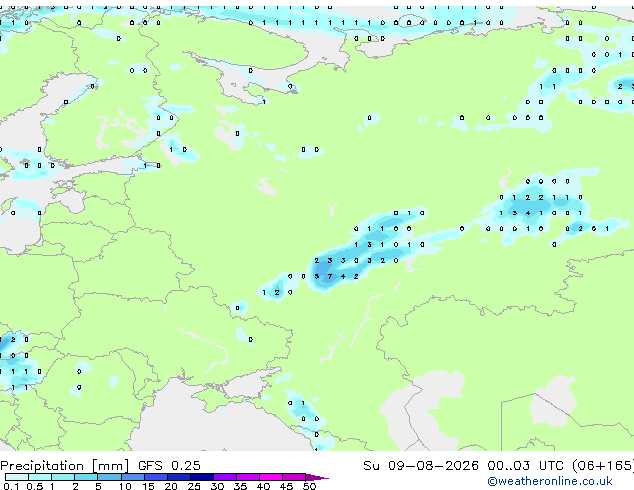Click the 'Precipitation [mm] GFS 0.25' title

100,466
